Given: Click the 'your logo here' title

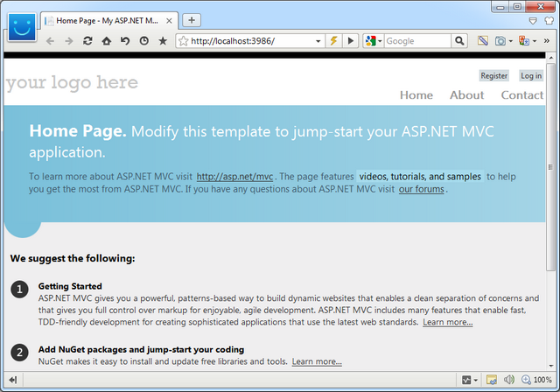Looking at the screenshot, I should pos(72,83).
